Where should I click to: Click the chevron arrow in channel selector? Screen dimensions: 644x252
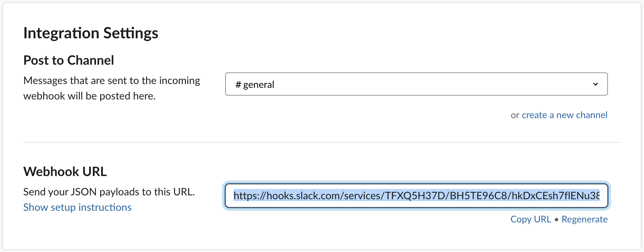(x=595, y=84)
